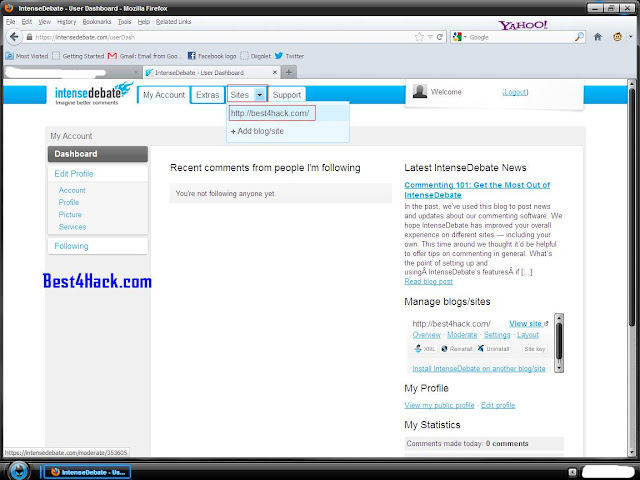Open the File menu
This screenshot has width=640, height=480.
coord(11,22)
